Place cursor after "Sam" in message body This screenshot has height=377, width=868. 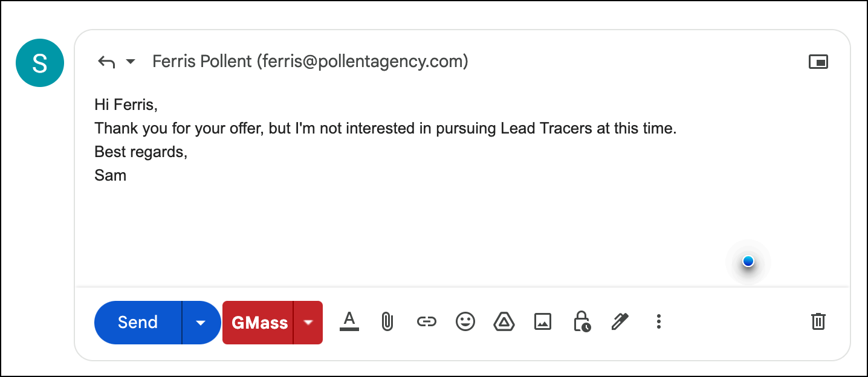[x=128, y=176]
